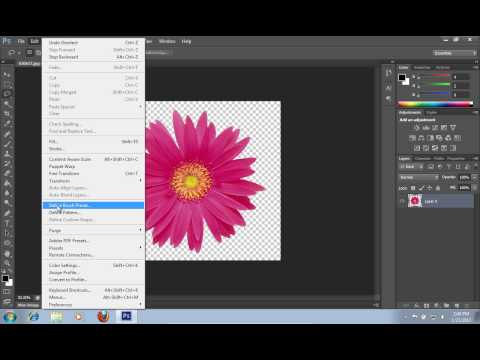Select the Crop tool

7,114
